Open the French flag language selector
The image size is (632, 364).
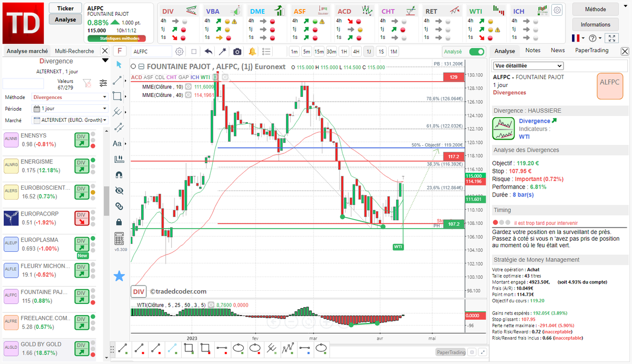pyautogui.click(x=578, y=38)
